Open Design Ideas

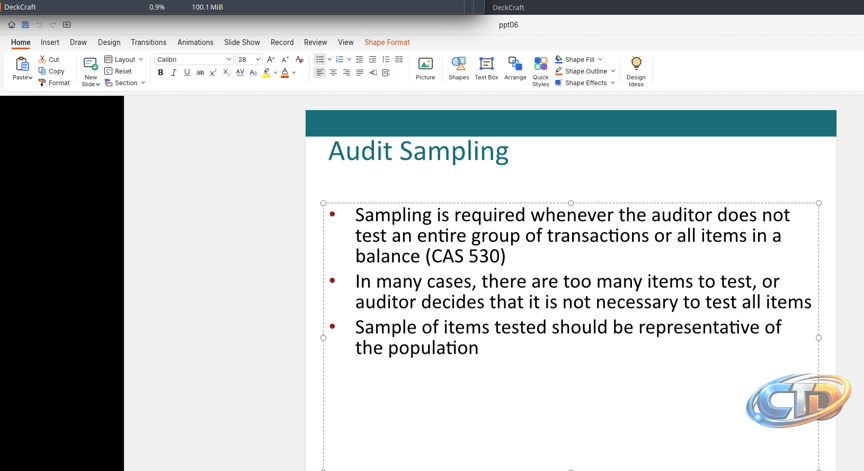pos(636,72)
